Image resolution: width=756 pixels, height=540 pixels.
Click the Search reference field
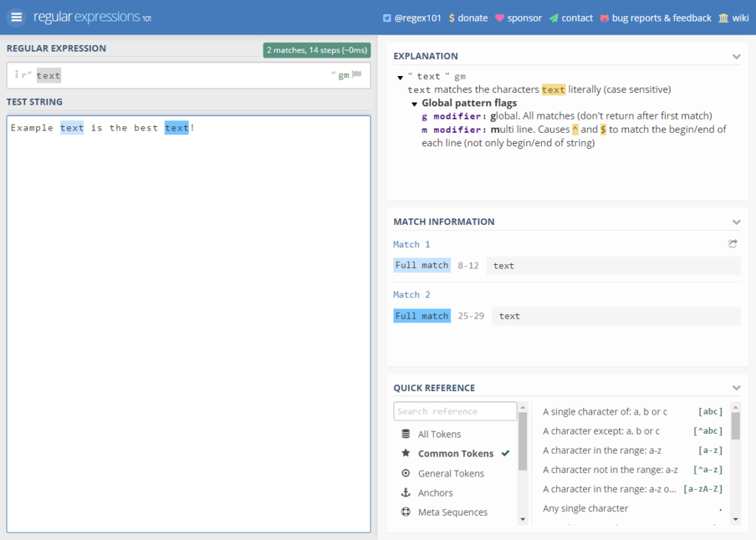[455, 411]
